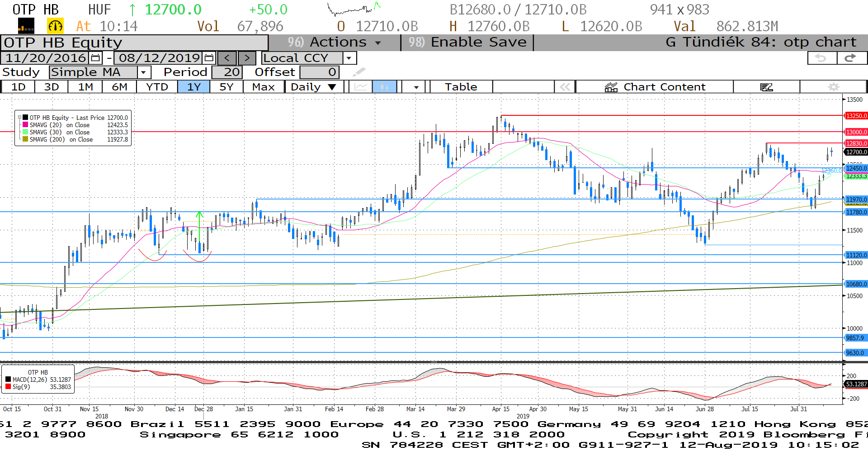Image resolution: width=868 pixels, height=470 pixels.
Task: Click the end date field 08/12/2019
Action: pos(159,58)
